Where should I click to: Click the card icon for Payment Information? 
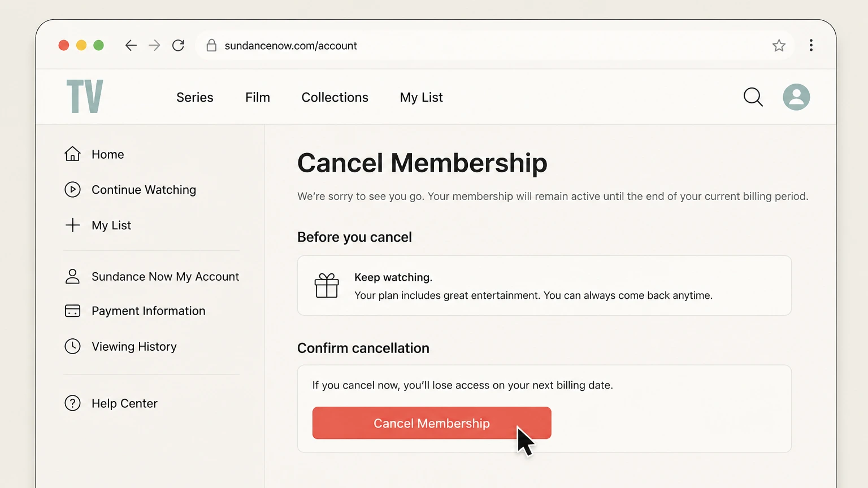[72, 311]
